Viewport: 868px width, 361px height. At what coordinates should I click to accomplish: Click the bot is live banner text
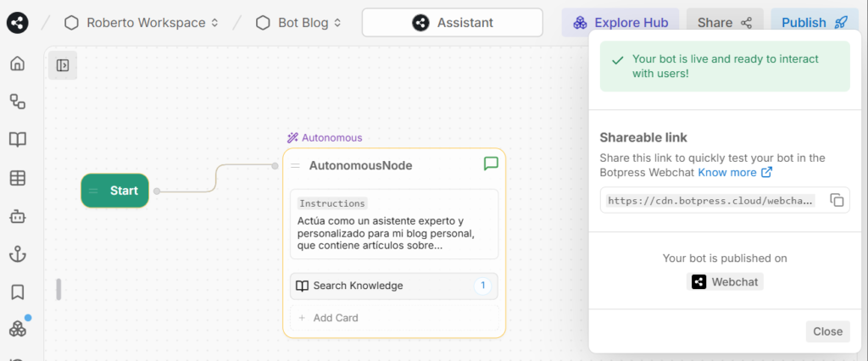tap(726, 66)
